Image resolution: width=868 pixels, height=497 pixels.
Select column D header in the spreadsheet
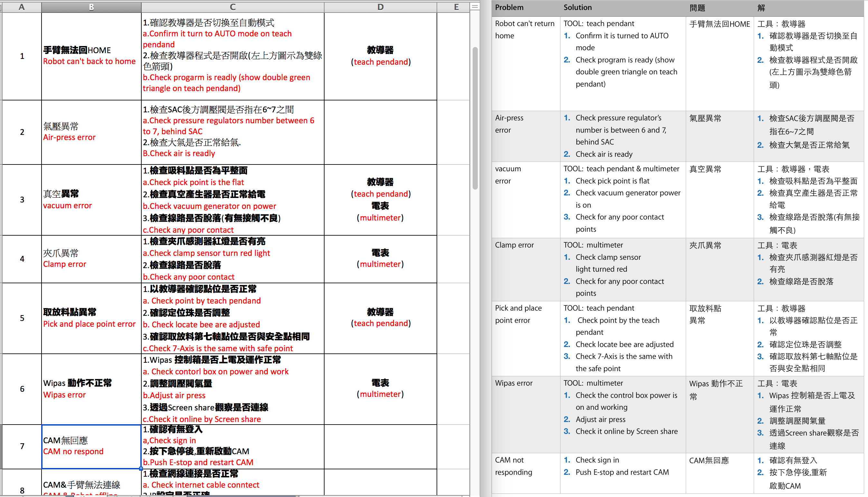[x=380, y=7]
